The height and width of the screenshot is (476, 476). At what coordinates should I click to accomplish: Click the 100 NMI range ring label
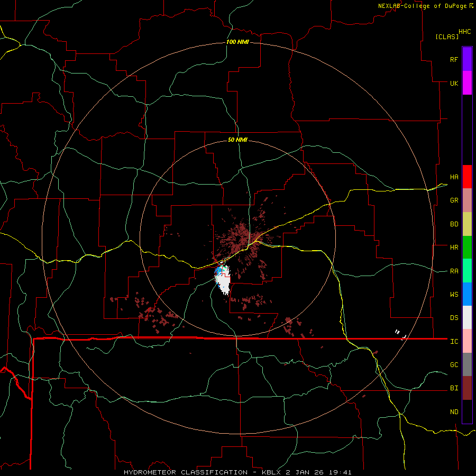point(237,42)
